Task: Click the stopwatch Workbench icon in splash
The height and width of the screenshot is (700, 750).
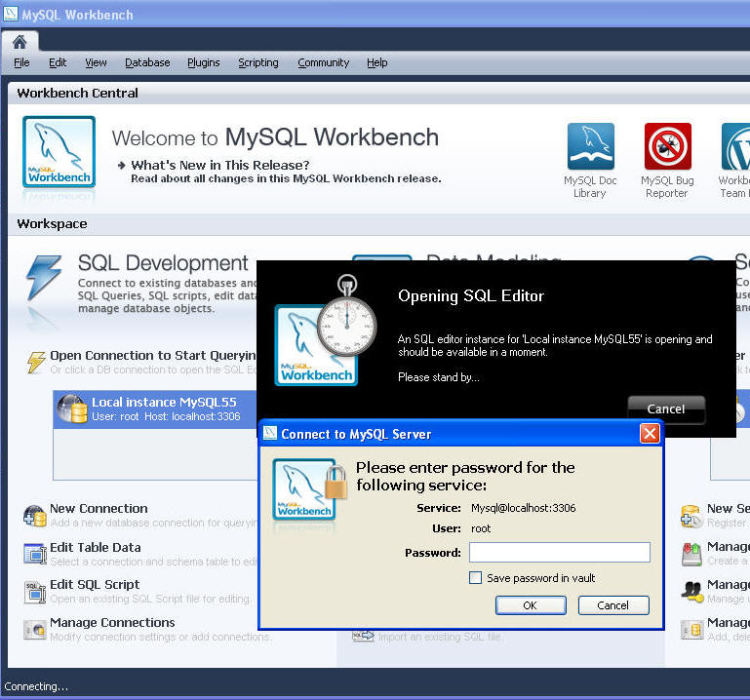Action: point(325,330)
